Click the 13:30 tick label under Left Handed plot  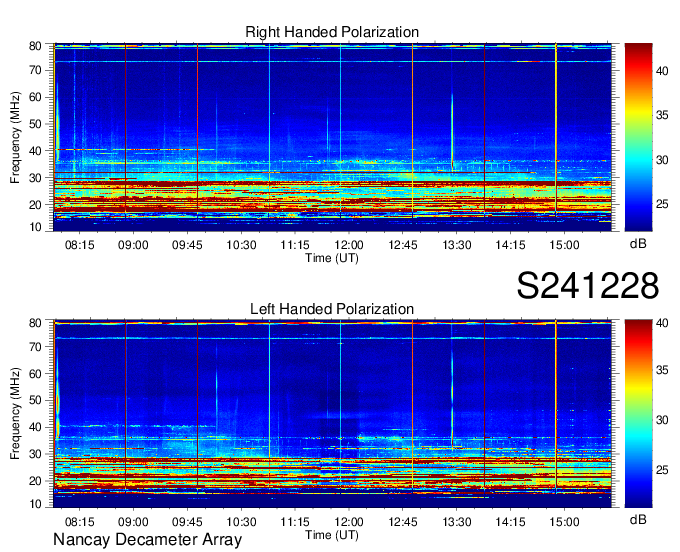tap(457, 522)
